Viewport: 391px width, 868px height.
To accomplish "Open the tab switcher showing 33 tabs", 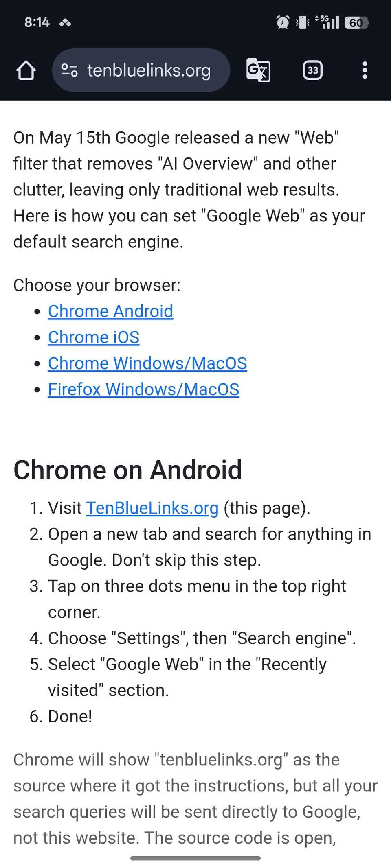I will pyautogui.click(x=312, y=70).
